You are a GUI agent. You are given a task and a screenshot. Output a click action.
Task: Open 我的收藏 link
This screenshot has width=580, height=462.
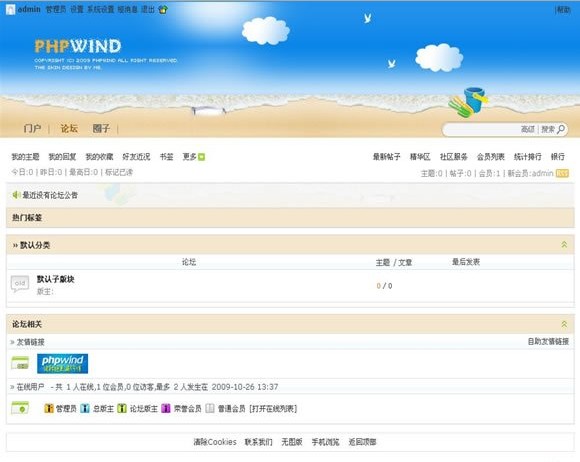point(99,157)
